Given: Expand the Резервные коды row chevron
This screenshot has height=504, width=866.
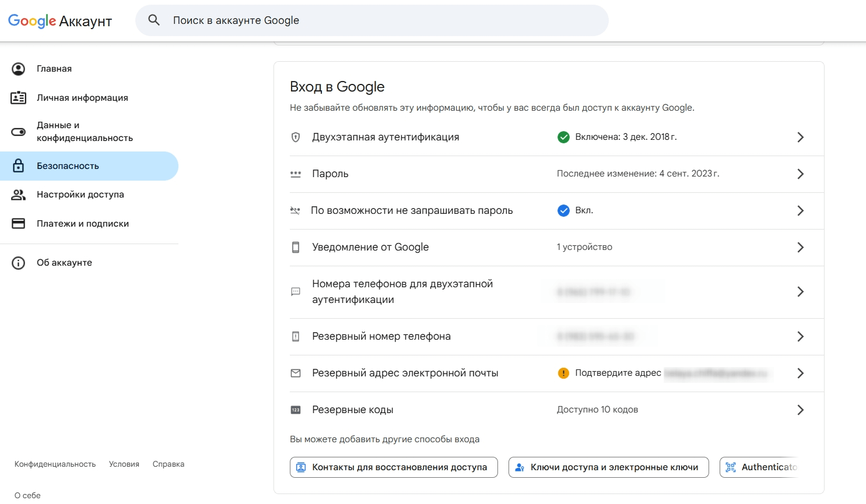Looking at the screenshot, I should (800, 410).
